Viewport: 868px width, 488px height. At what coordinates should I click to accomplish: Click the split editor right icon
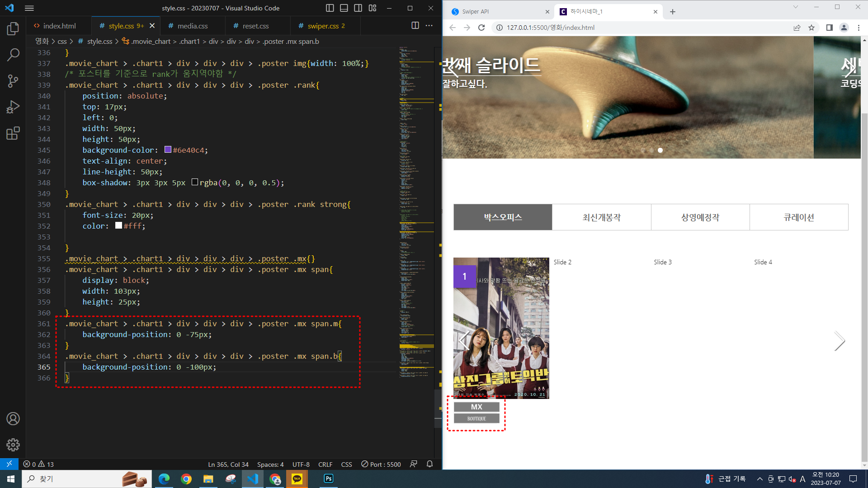[x=415, y=26]
